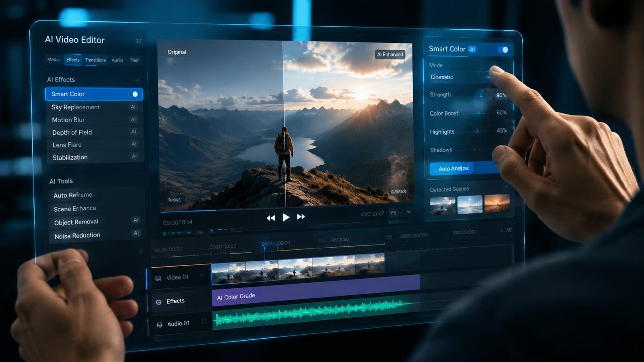Click the AI badge on Depth of Field
Image resolution: width=644 pixels, height=362 pixels.
click(x=134, y=132)
